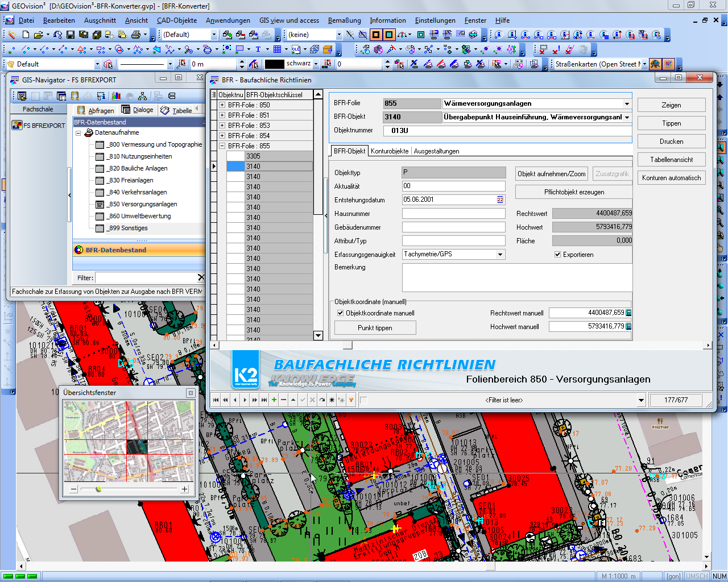The width and height of the screenshot is (728, 582).
Task: Open the BFR-Folie Wärmeversorgungsanlagen dropdown
Action: (x=627, y=104)
